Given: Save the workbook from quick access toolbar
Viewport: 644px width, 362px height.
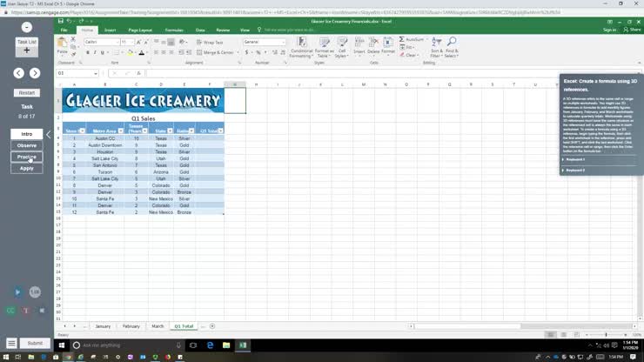Looking at the screenshot, I should (61, 21).
